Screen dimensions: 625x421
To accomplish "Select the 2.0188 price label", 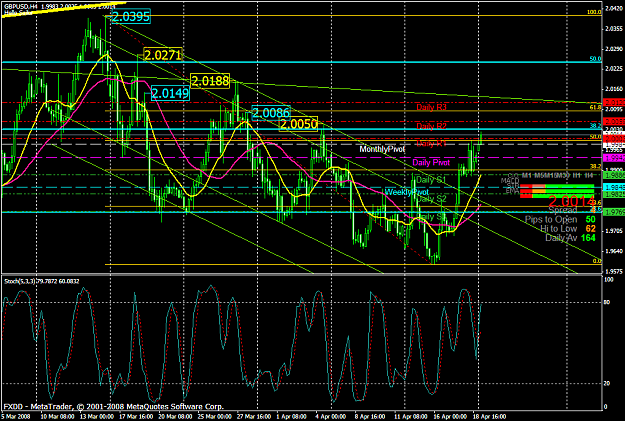I will tap(210, 81).
